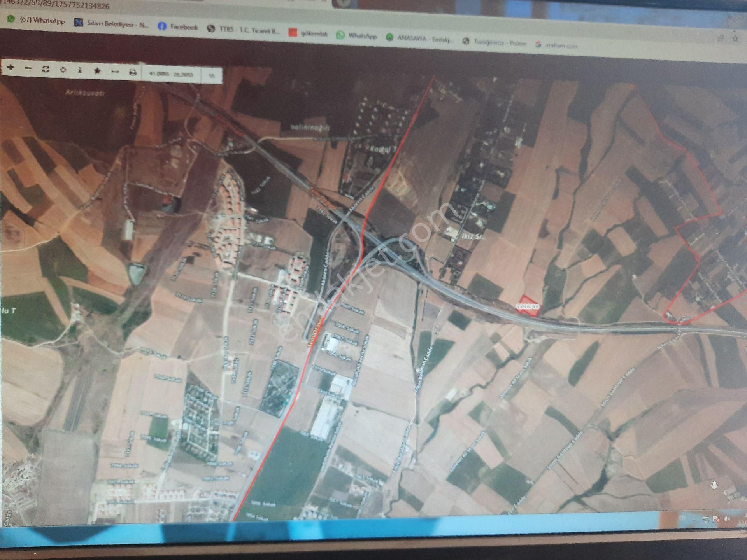Open the map info tool
Screen dimensions: 747x560
pyautogui.click(x=80, y=71)
